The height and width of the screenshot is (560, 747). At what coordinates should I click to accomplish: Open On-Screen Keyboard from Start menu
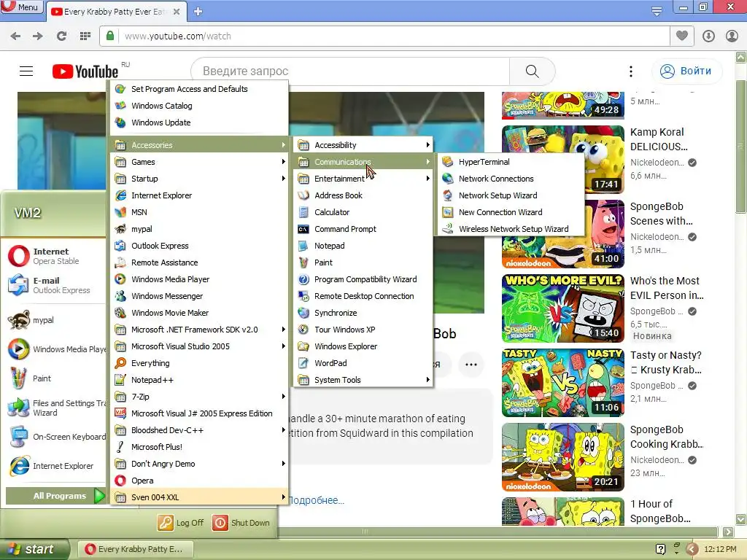[x=56, y=437]
